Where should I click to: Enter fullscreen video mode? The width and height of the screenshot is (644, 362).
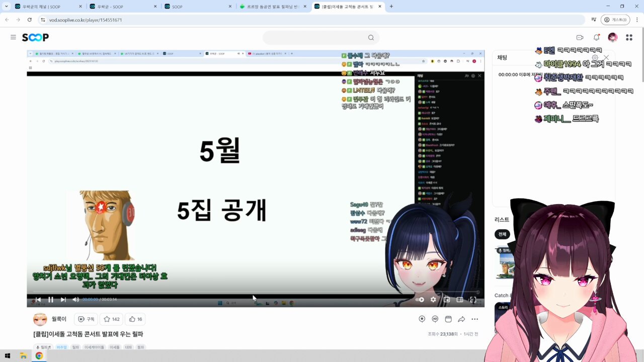(473, 300)
